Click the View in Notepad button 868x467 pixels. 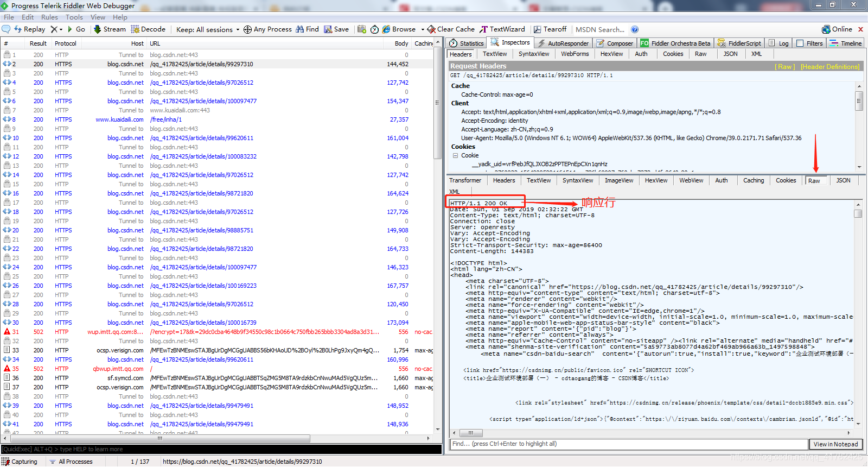(x=835, y=444)
